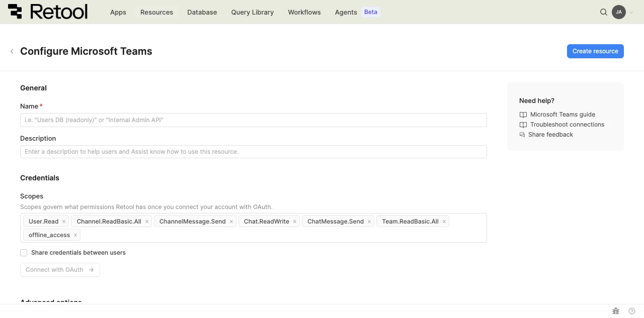Open the Share feedback link
644x318 pixels.
click(550, 135)
